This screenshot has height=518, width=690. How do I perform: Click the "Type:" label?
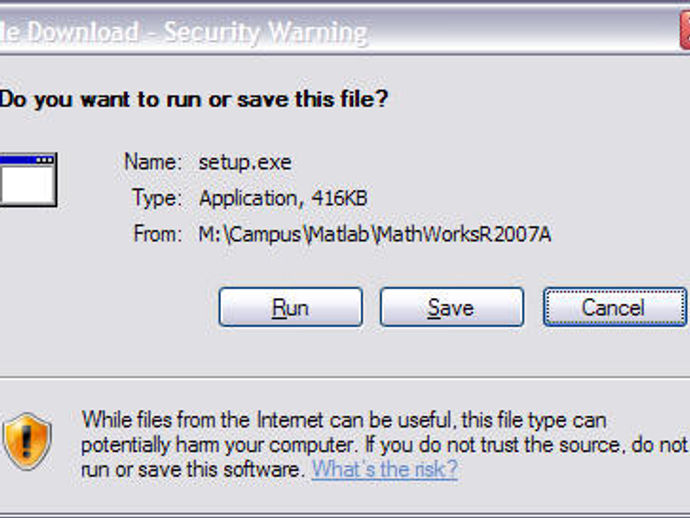(157, 198)
